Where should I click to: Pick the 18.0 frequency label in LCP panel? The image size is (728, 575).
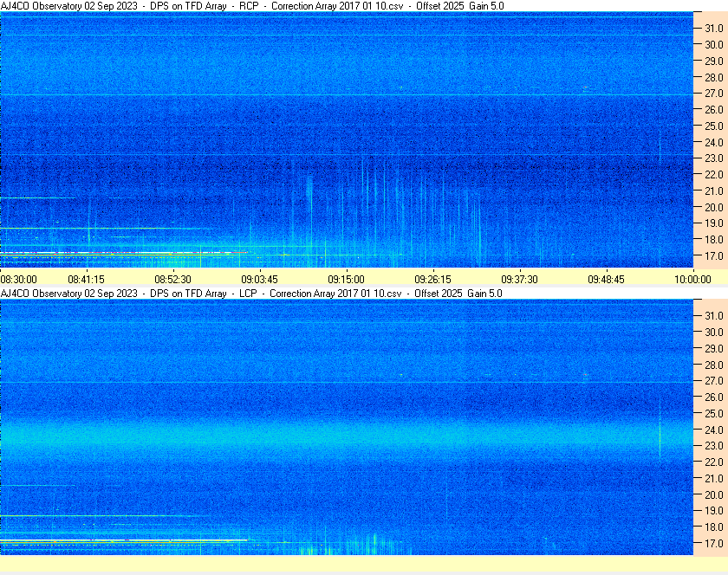coord(714,527)
